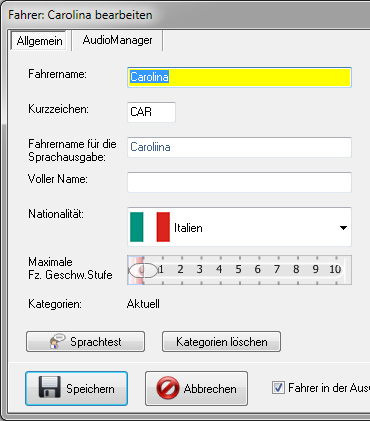This screenshot has height=421, width=370.
Task: Click the floppy disk icon on Speichern
Action: [50, 387]
